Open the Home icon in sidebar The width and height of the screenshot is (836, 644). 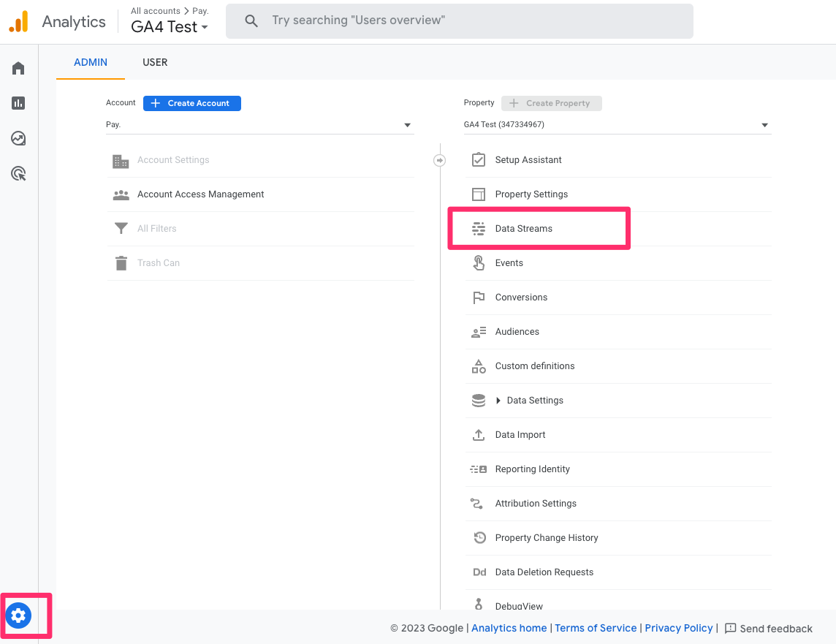pos(18,68)
